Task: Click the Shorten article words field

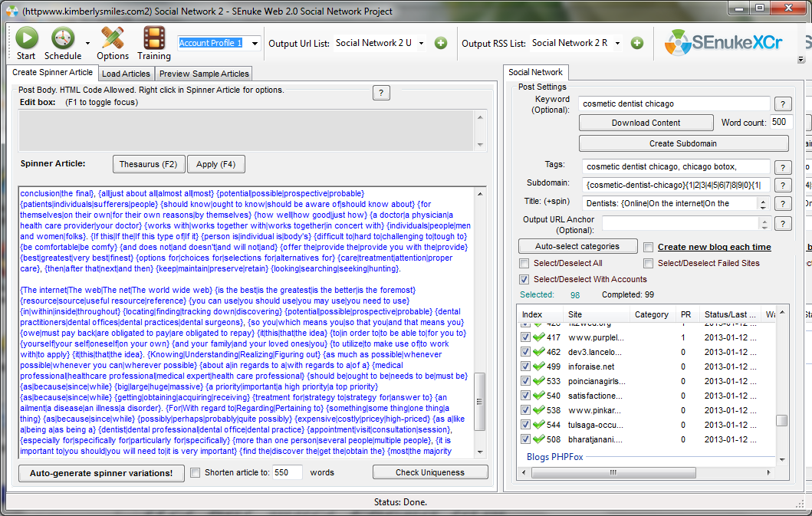Action: pos(287,472)
